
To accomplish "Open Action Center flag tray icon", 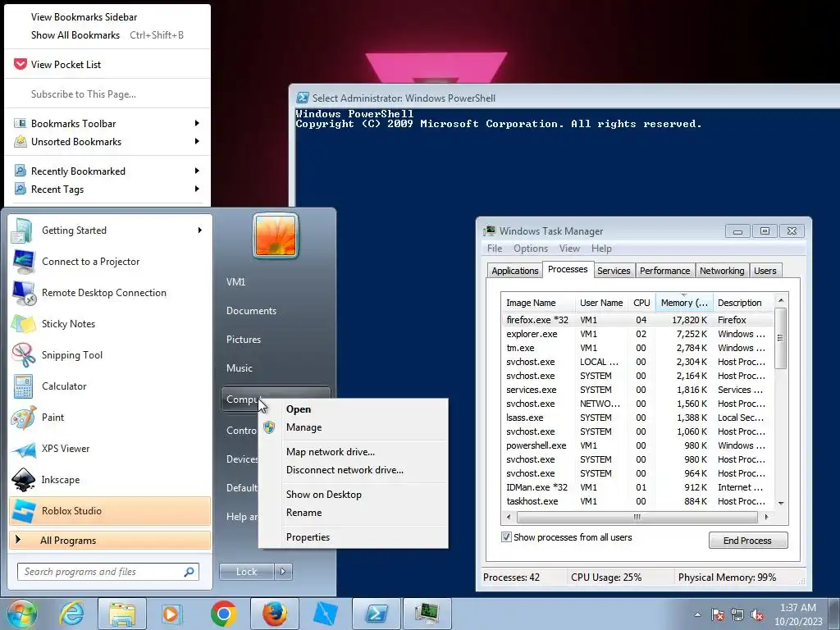I will coord(718,615).
